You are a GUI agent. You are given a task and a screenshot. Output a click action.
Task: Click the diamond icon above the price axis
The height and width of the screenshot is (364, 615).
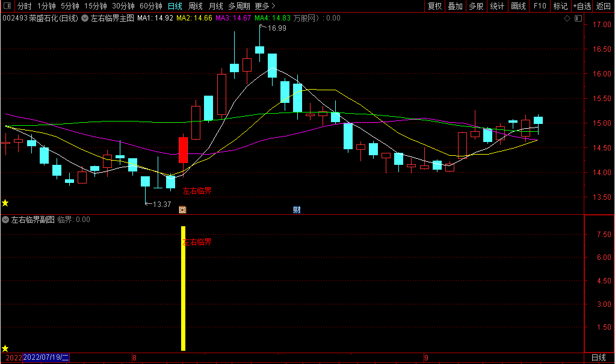point(567,19)
